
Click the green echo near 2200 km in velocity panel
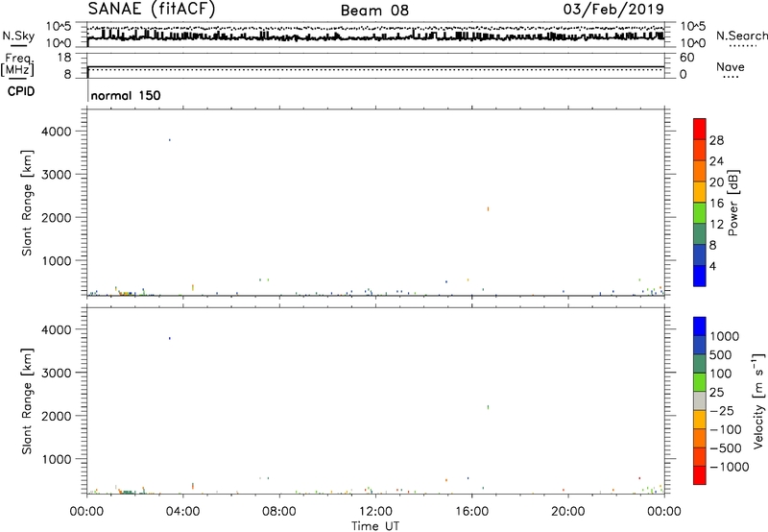pyautogui.click(x=489, y=407)
